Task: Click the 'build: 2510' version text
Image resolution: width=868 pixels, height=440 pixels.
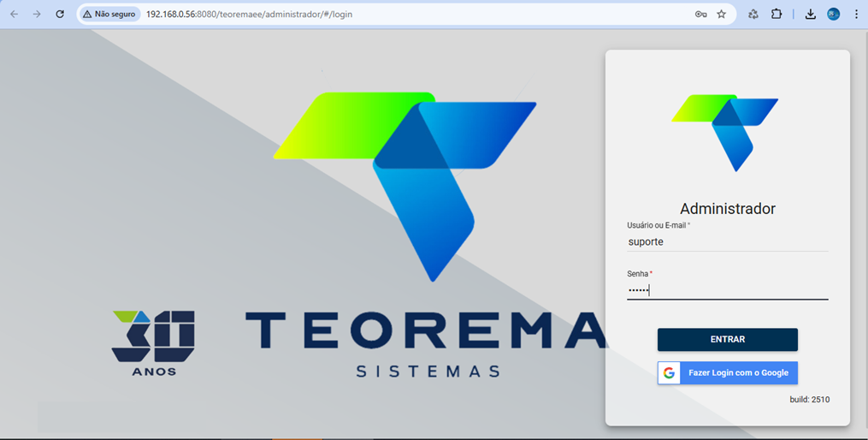Action: (x=809, y=400)
